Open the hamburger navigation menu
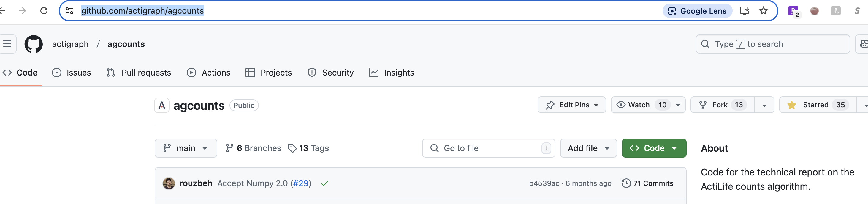 pyautogui.click(x=7, y=44)
